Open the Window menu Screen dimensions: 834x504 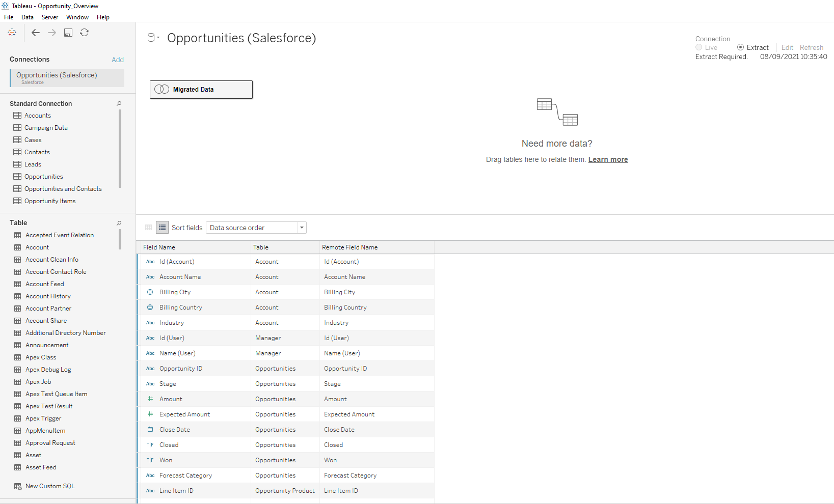[77, 17]
